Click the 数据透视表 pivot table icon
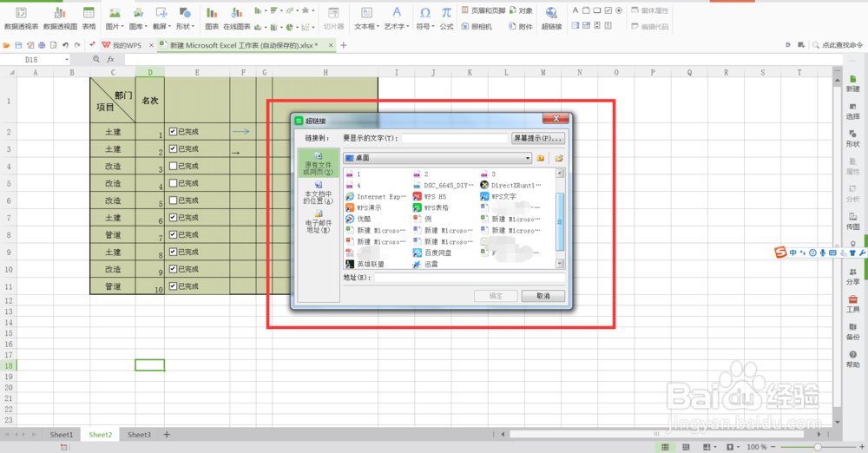The width and height of the screenshot is (868, 453). click(21, 18)
